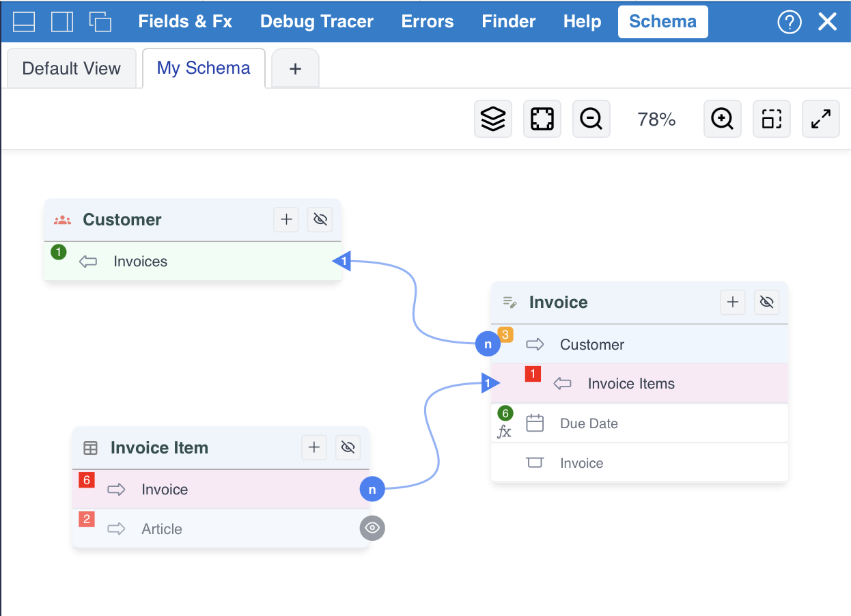Click the selection-fit dashed square icon

tap(771, 120)
